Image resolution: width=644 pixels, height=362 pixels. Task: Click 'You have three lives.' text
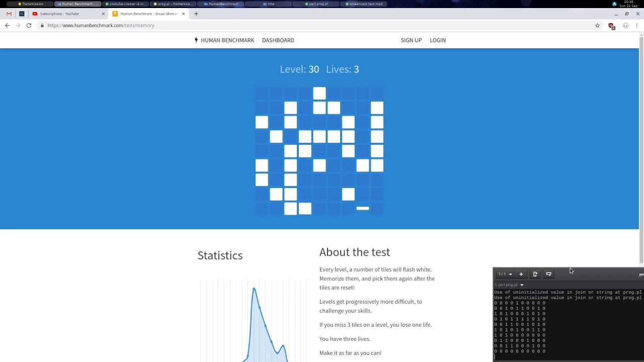(x=345, y=339)
